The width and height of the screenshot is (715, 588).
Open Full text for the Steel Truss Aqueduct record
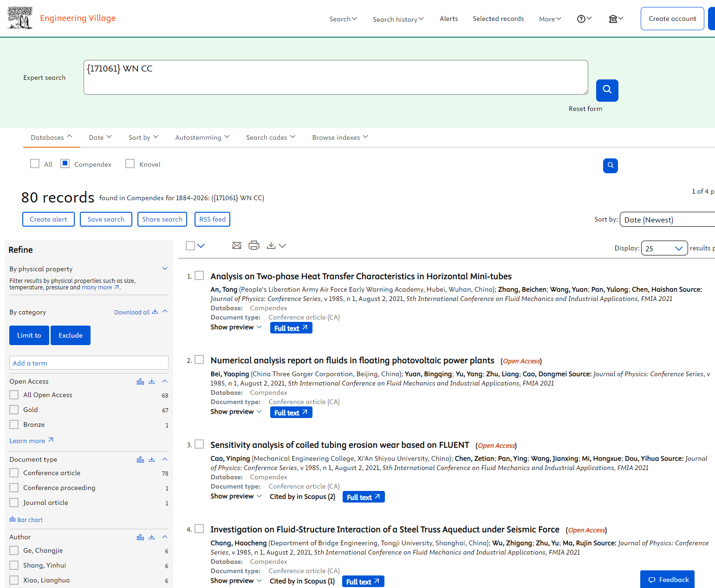click(x=363, y=581)
